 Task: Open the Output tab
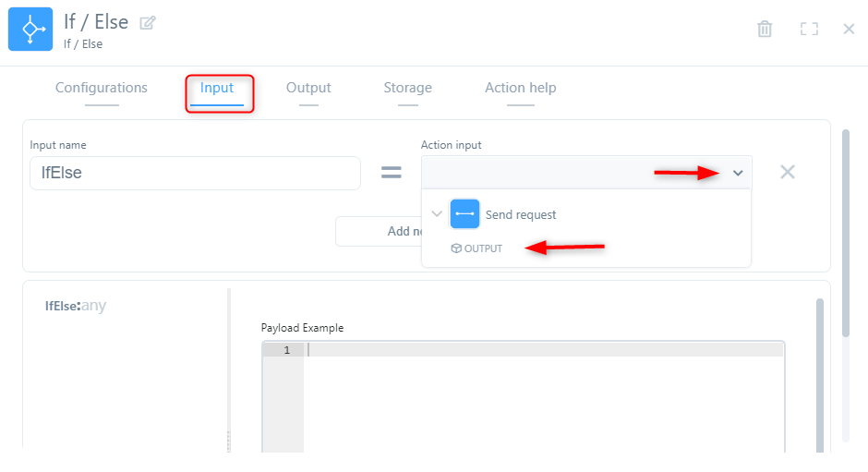(308, 88)
